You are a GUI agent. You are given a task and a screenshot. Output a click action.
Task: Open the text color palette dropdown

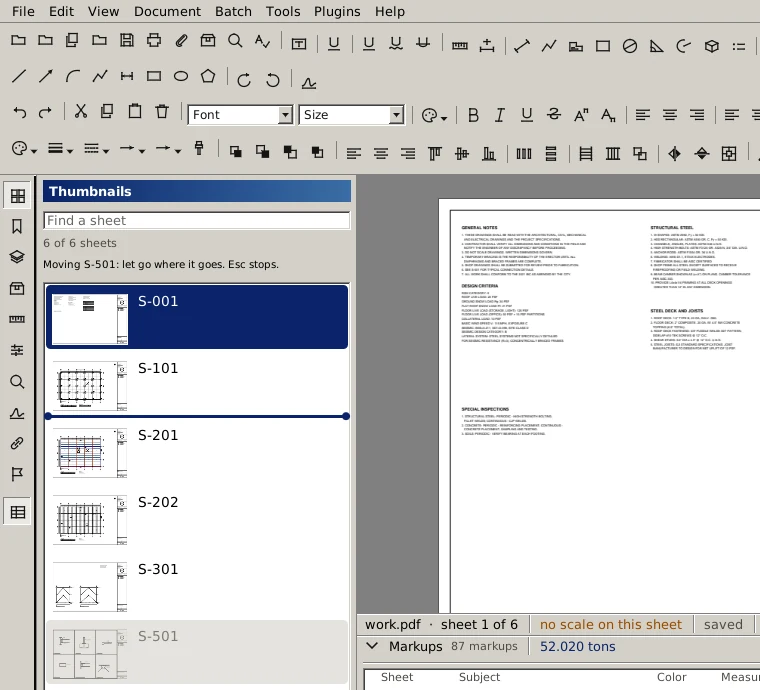(434, 115)
